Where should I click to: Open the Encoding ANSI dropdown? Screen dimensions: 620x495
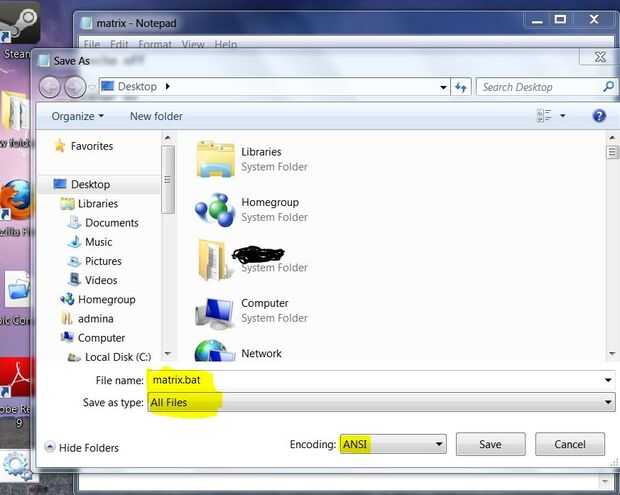tap(393, 444)
